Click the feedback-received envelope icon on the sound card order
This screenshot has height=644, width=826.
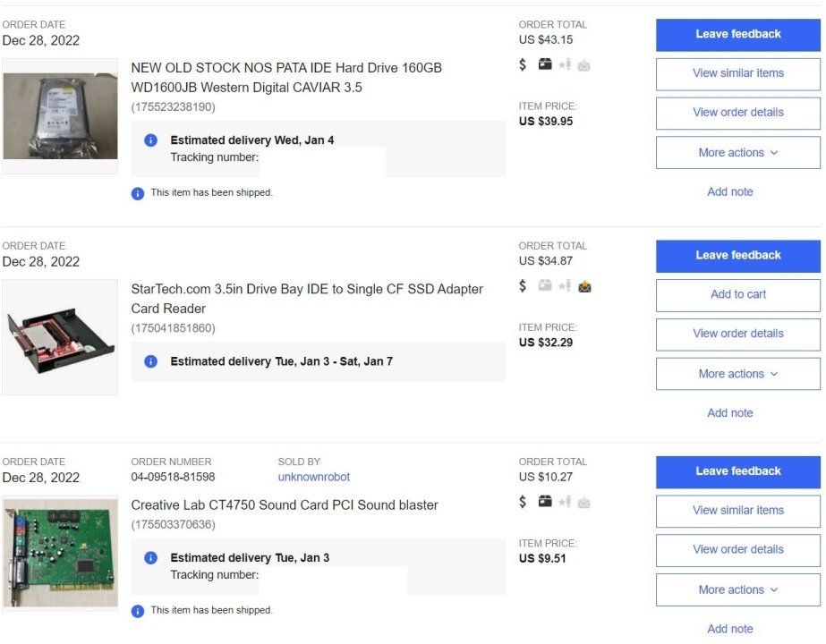[x=584, y=502]
